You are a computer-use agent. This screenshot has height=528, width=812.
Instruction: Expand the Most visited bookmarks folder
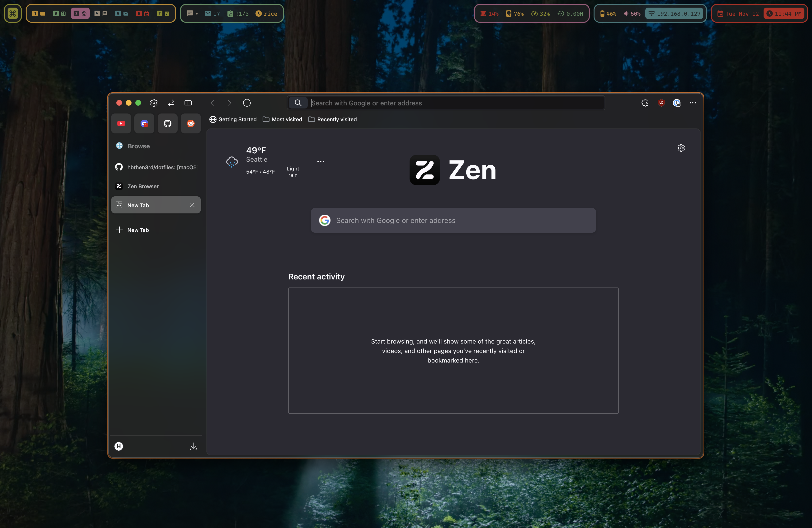tap(283, 119)
